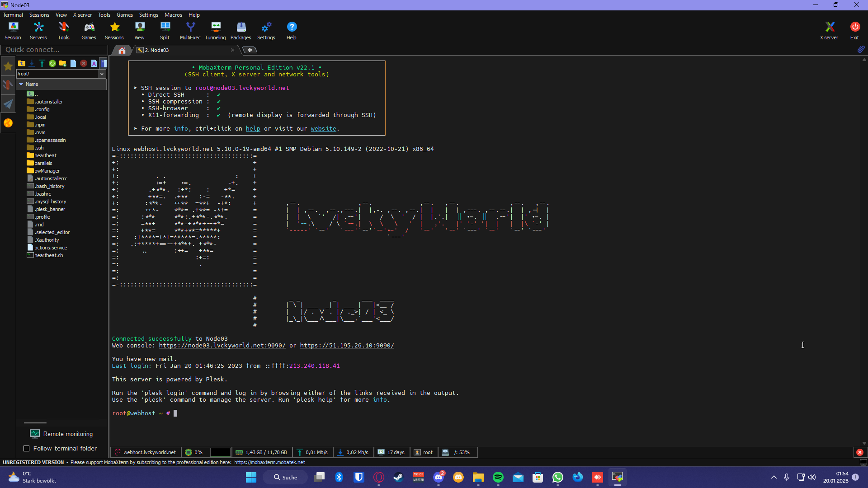Open the mobaxterm.mobatek.net subscription link
The width and height of the screenshot is (868, 488).
[x=269, y=462]
